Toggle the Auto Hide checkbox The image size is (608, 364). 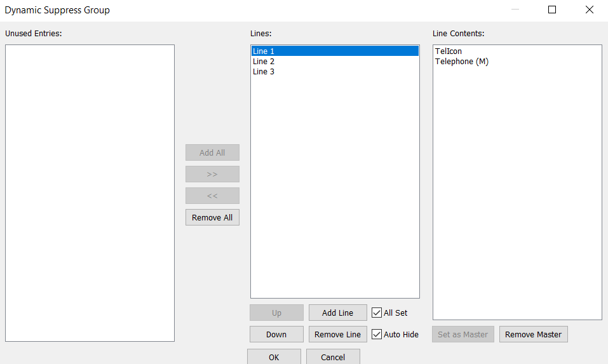(x=377, y=334)
